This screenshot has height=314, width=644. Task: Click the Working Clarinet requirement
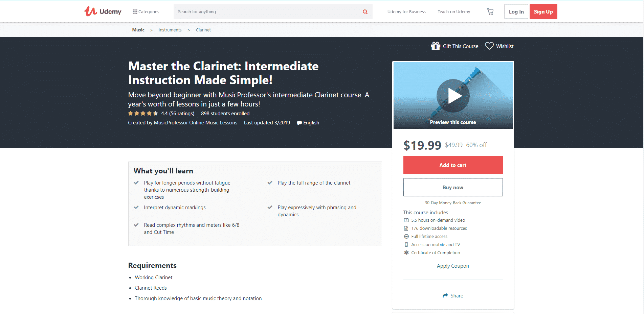154,277
